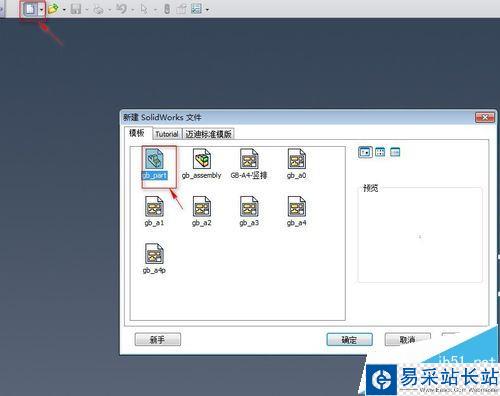
Task: Switch to list details view icon
Action: pos(395,152)
